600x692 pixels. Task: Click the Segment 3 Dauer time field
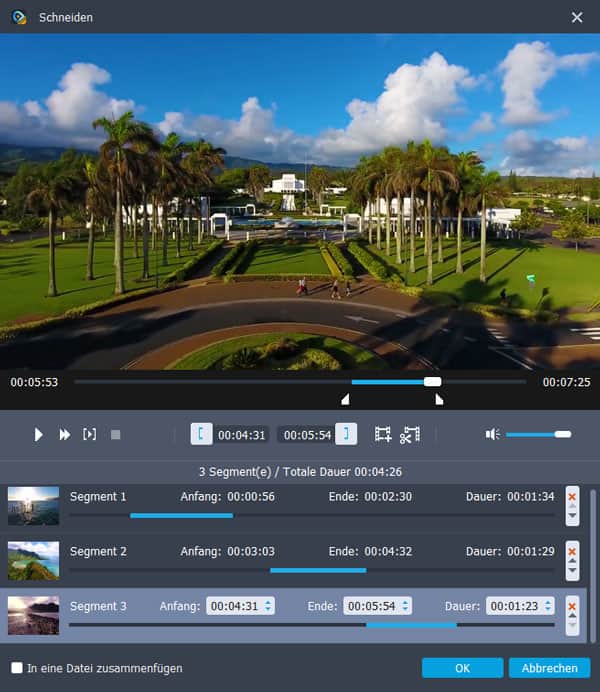point(520,606)
